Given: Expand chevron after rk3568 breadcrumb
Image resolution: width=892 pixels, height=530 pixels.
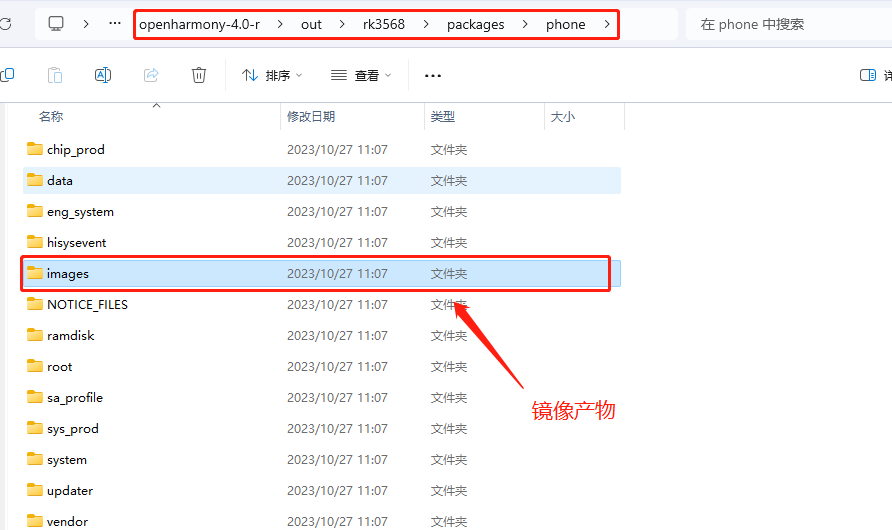Looking at the screenshot, I should click(x=426, y=24).
